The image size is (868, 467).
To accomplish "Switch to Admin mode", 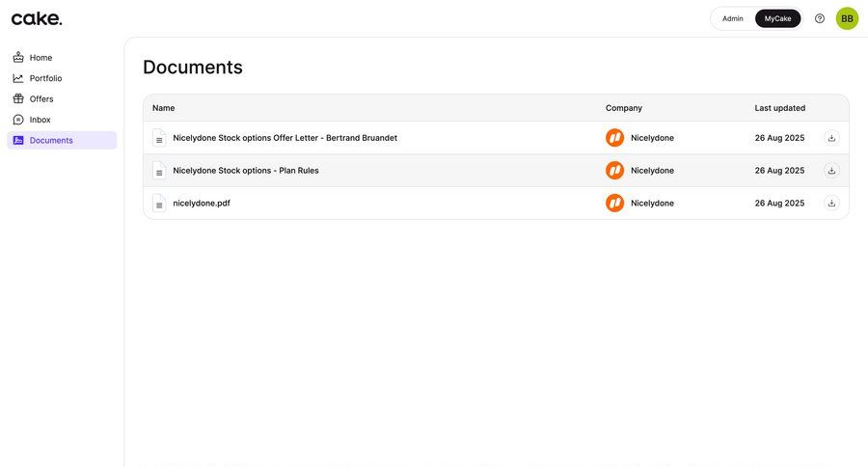I will (733, 18).
